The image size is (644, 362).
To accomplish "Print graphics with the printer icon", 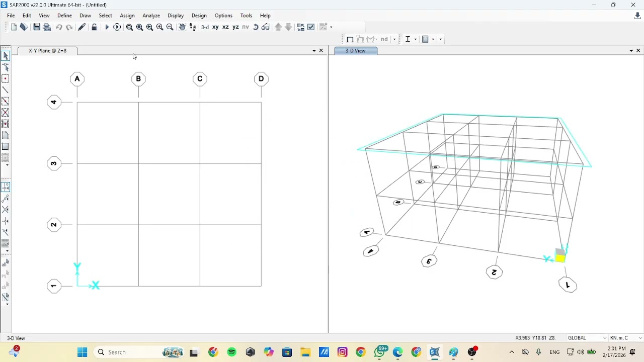I will point(47,27).
